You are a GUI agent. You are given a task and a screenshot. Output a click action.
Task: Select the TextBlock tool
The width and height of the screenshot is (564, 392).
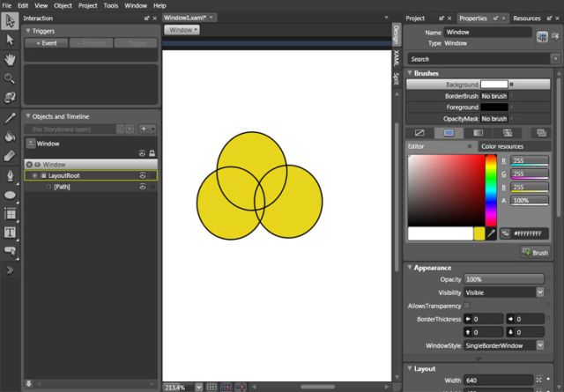pos(10,233)
